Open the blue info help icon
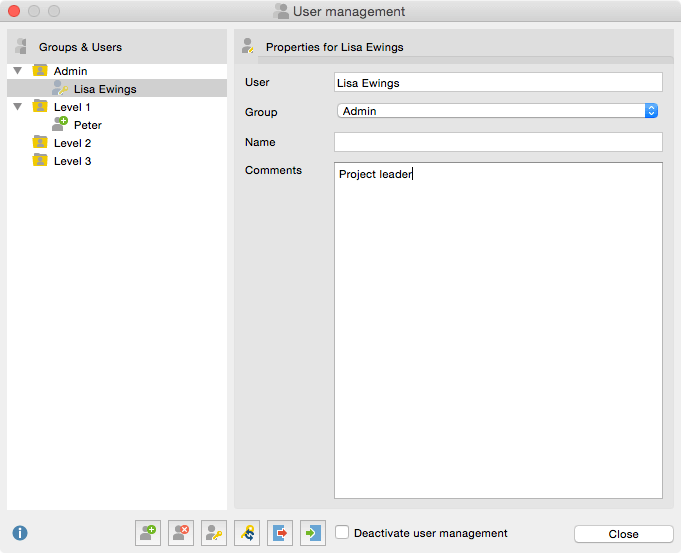 pos(20,533)
